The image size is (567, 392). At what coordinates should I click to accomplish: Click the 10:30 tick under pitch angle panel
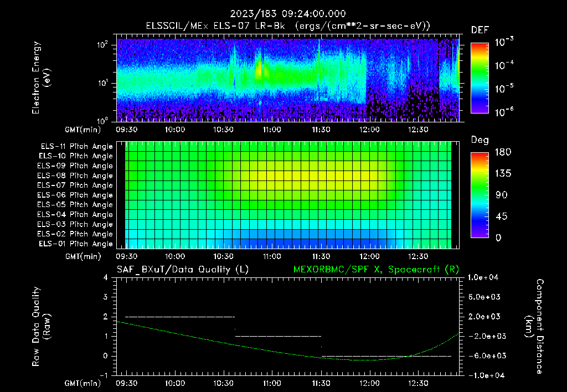(x=224, y=256)
